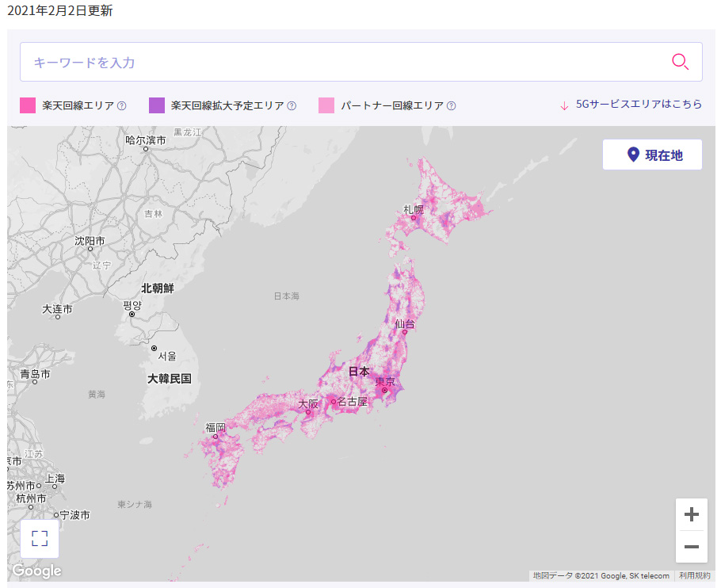The width and height of the screenshot is (721, 588).
Task: Click the パートナー回線エリア light pink swatch
Action: coord(326,105)
